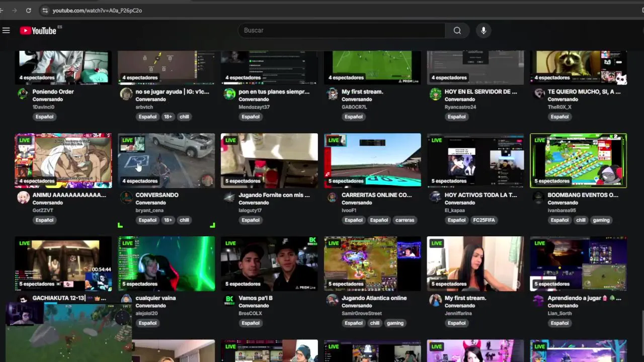Select the chill tag under bryant_cena
The image size is (644, 362).
click(x=184, y=220)
